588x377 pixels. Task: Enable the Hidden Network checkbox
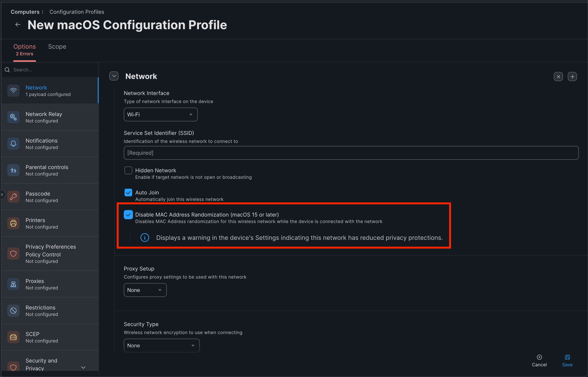pyautogui.click(x=128, y=170)
